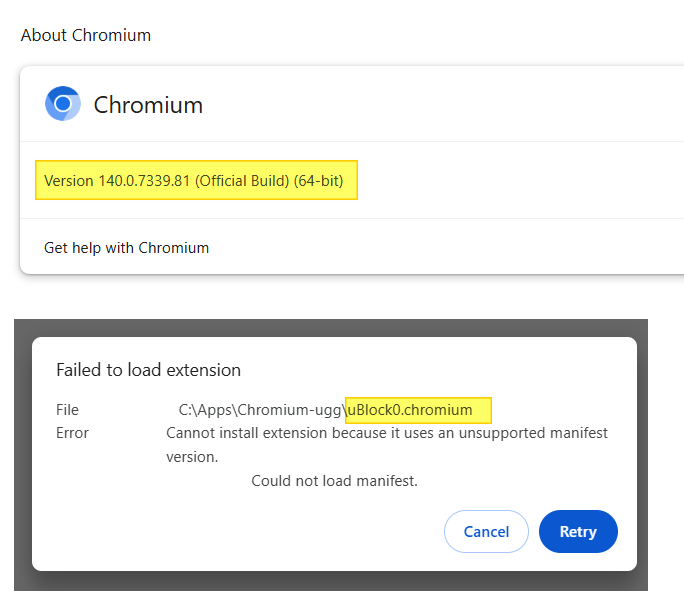Click the Chromium product name text

(x=148, y=105)
